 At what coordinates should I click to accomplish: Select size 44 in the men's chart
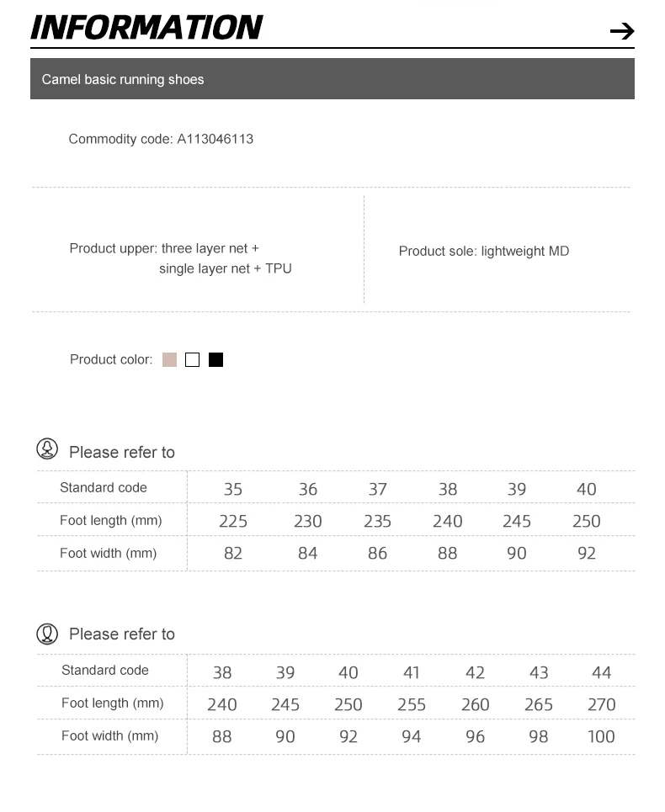coord(601,672)
